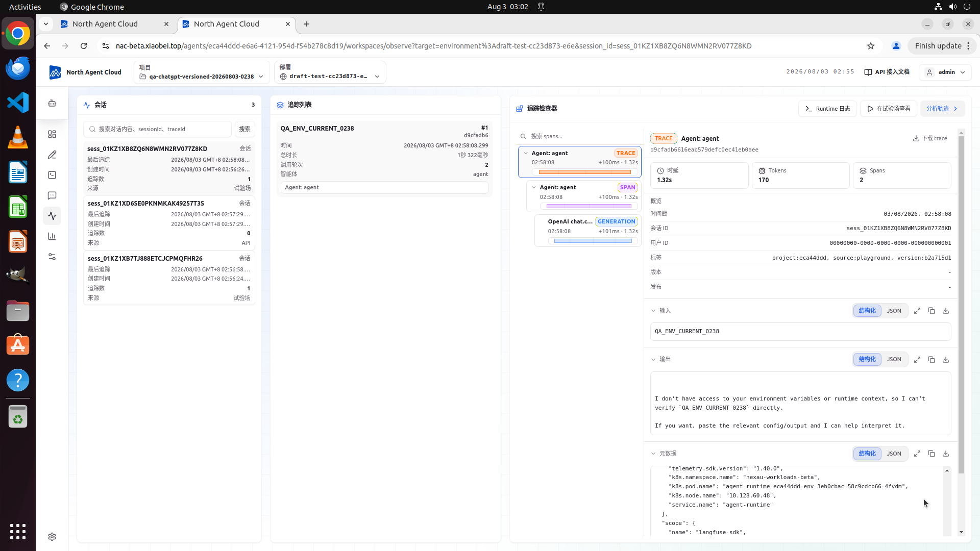Open the pencil edit sidebar icon
The image size is (980, 551).
pyautogui.click(x=52, y=155)
